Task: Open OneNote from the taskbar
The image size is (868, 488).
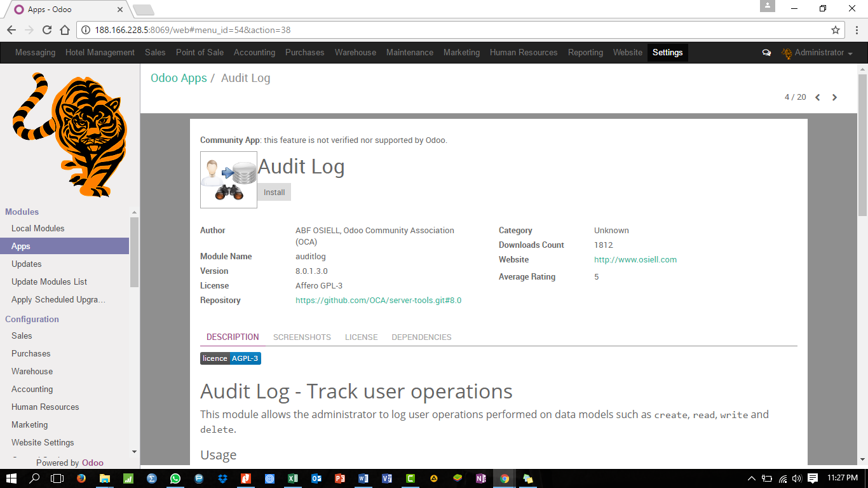Action: [x=481, y=478]
